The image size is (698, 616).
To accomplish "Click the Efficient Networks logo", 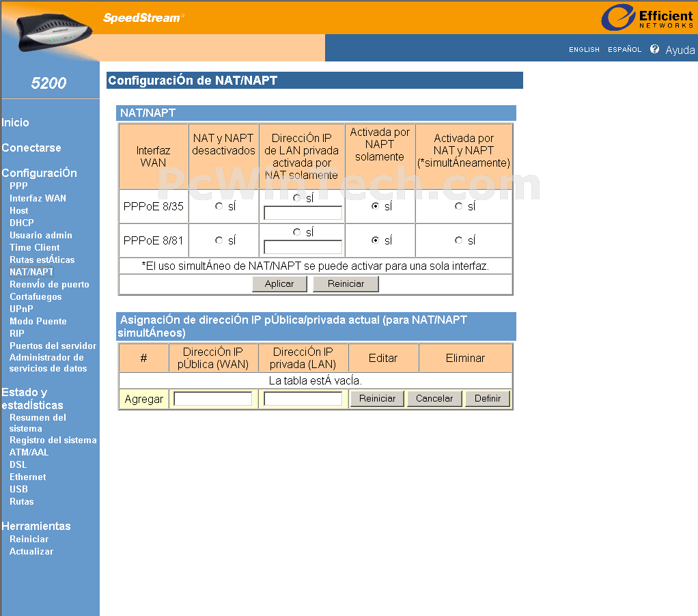I will pyautogui.click(x=646, y=18).
